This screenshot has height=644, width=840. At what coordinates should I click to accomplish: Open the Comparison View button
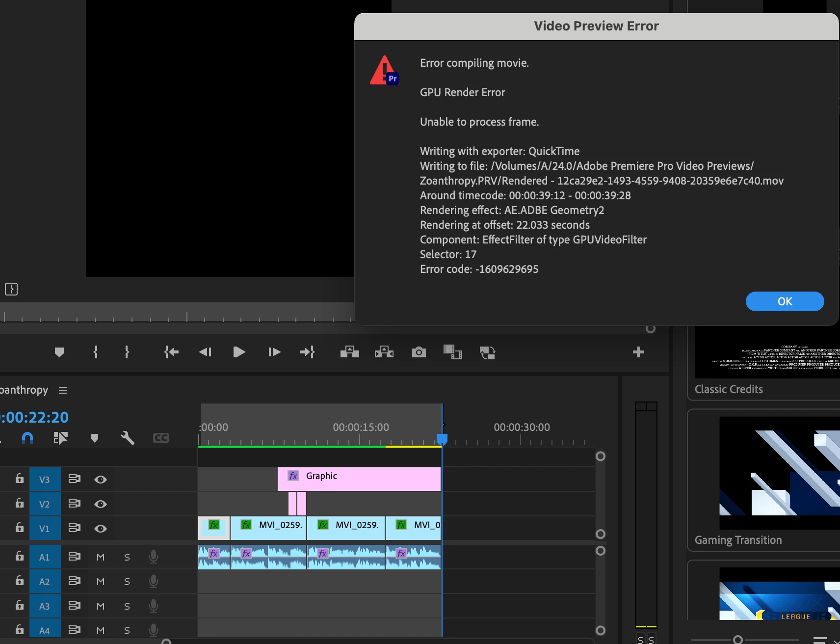click(453, 352)
